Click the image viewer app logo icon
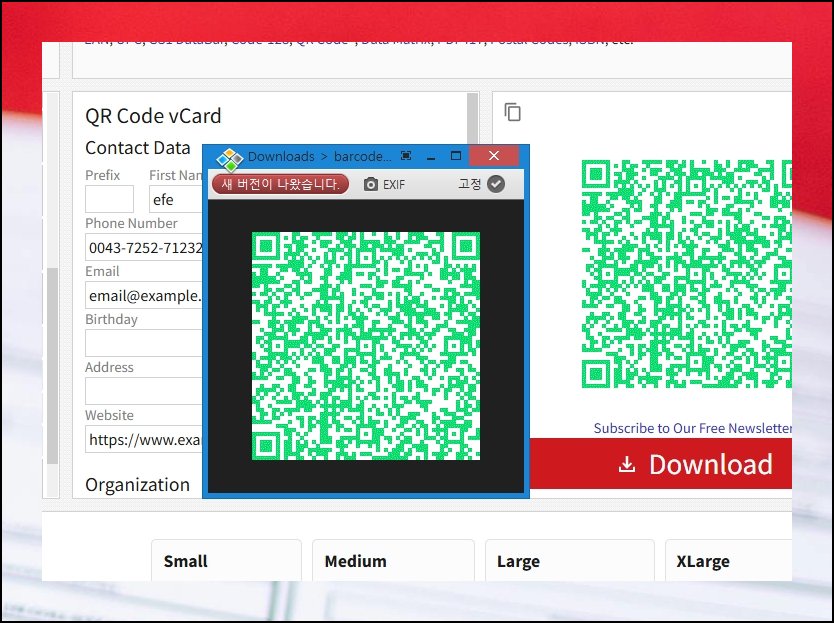This screenshot has width=834, height=623. 229,159
